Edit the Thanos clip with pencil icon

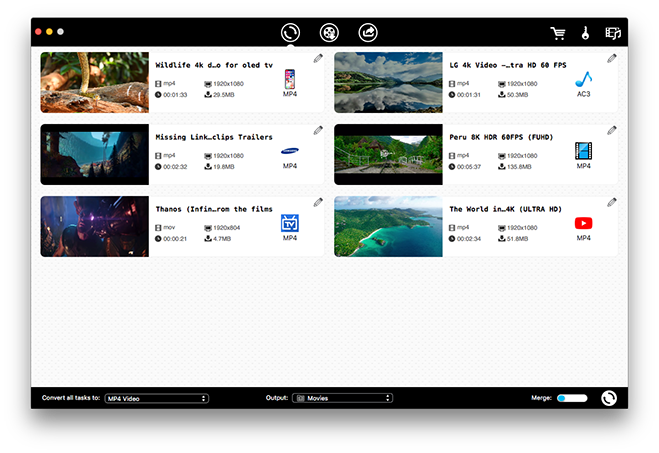(318, 203)
